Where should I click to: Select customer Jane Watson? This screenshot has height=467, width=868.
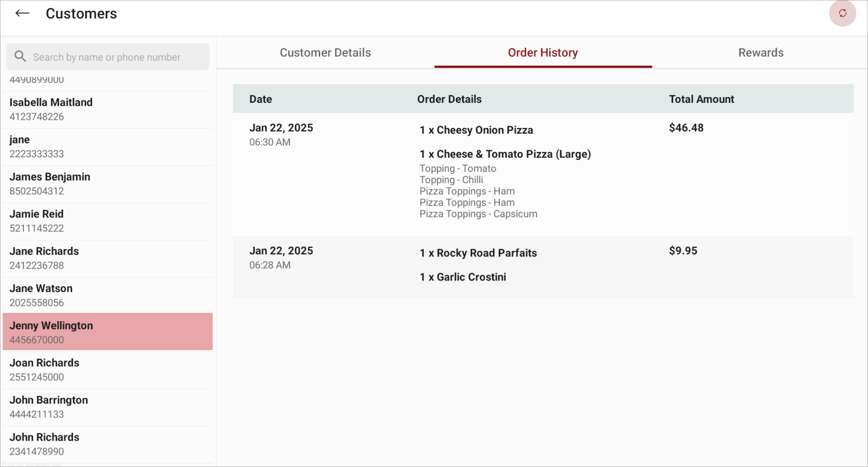[108, 296]
